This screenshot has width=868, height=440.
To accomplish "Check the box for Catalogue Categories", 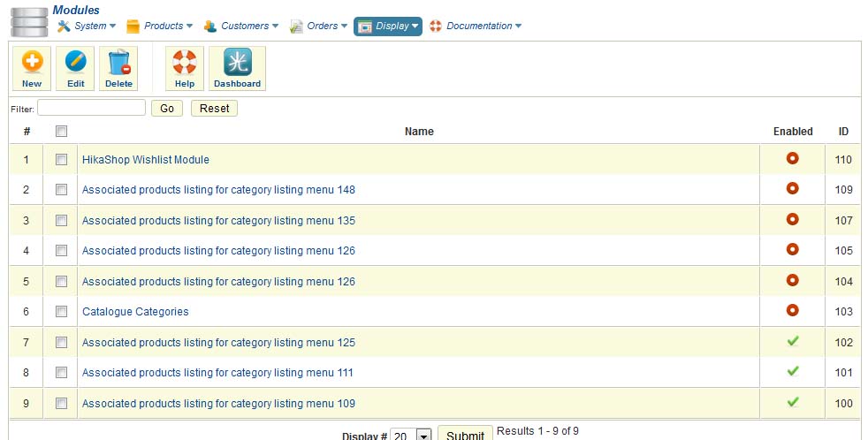I will click(62, 311).
